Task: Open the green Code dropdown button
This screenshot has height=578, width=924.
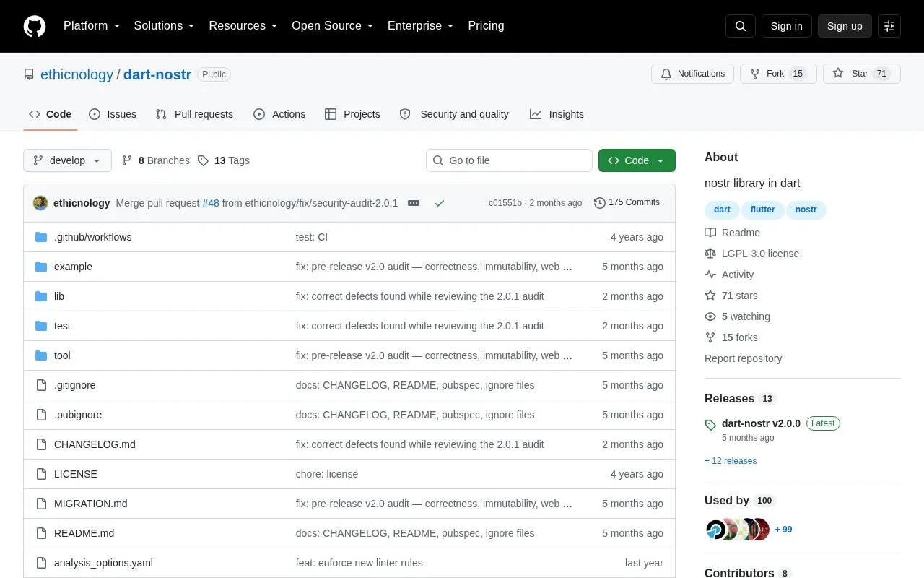Action: (637, 160)
